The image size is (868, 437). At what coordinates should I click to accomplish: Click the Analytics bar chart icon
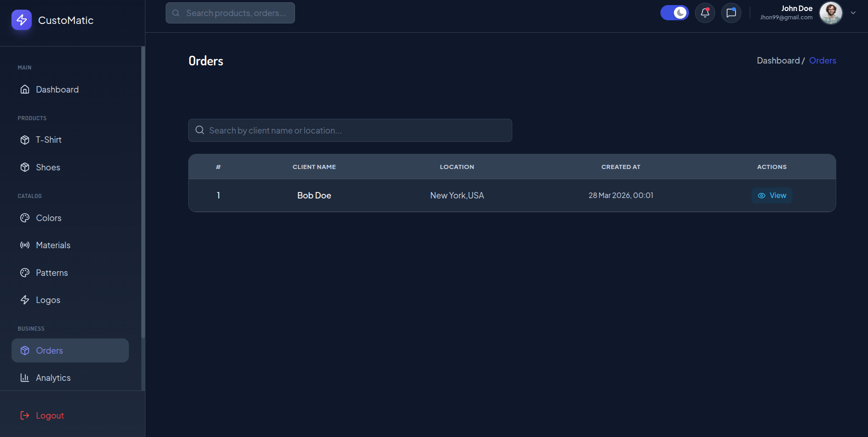point(25,378)
